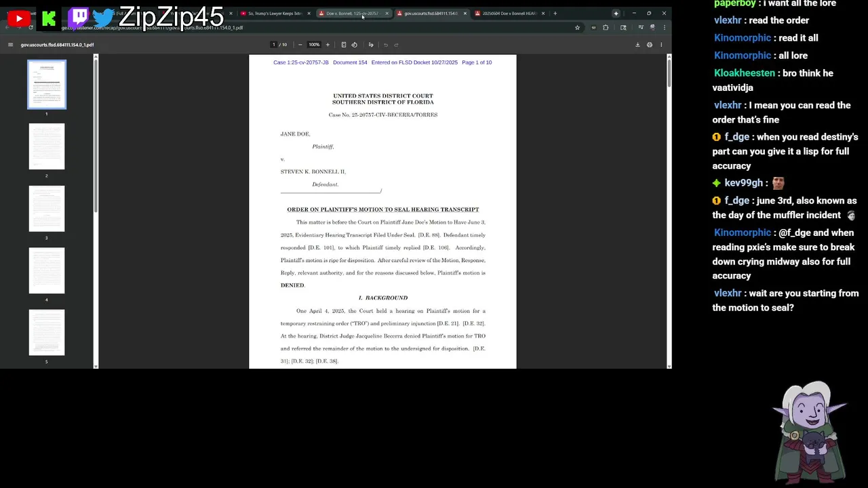Screen dimensions: 868x488
Task: Click the 'UNITED STATES DISTRICT COURT' heading
Action: pyautogui.click(x=382, y=96)
